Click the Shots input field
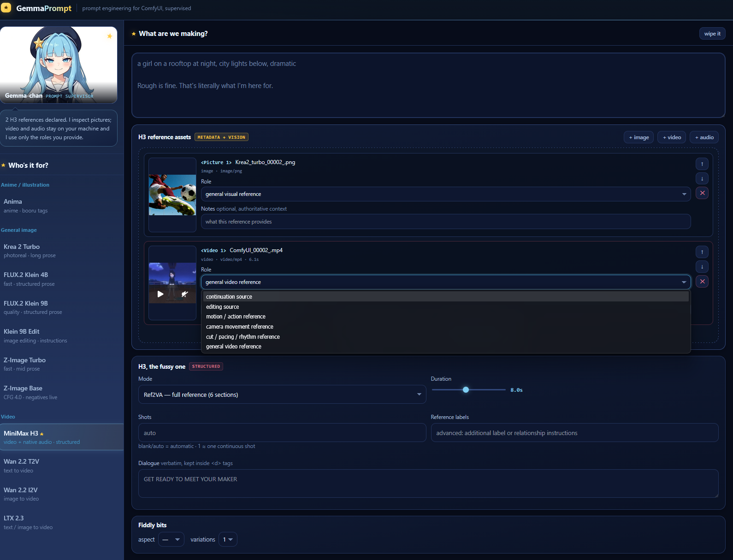Viewport: 733px width, 560px height. pyautogui.click(x=282, y=433)
